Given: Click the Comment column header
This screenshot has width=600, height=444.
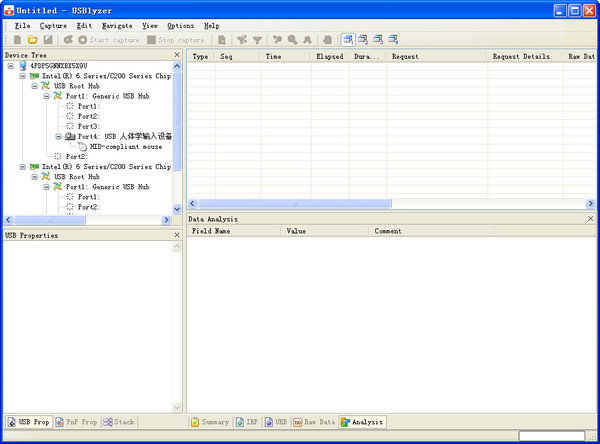Looking at the screenshot, I should 432,231.
